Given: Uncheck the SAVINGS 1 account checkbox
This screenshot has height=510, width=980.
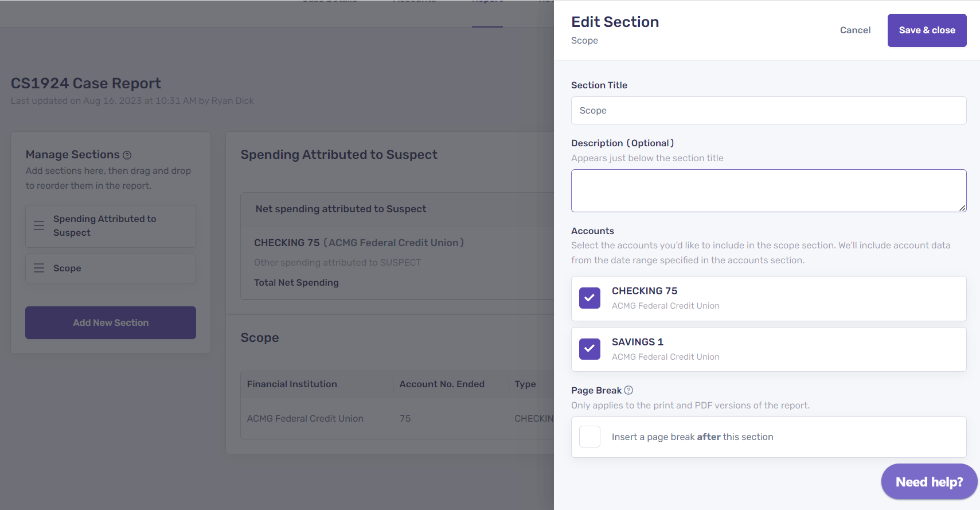Looking at the screenshot, I should pos(589,349).
